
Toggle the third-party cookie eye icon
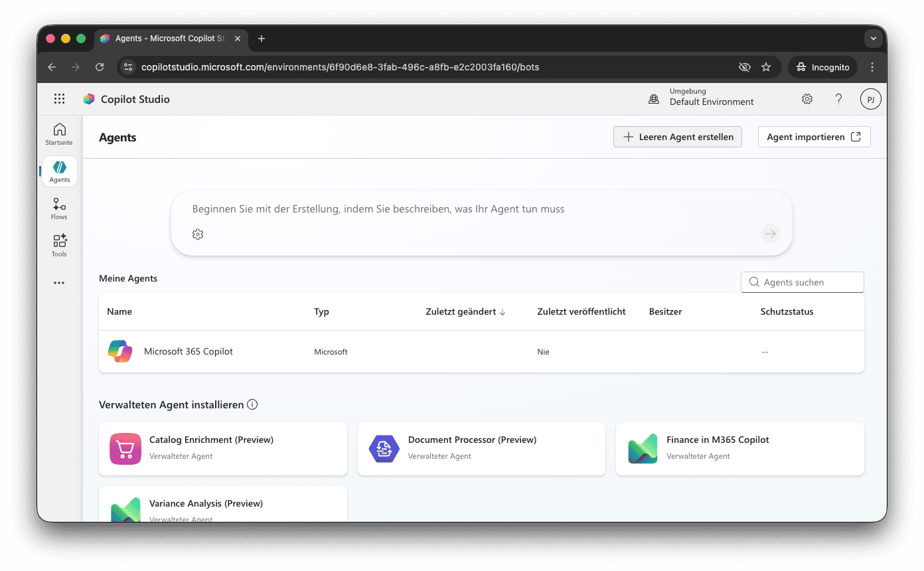(745, 67)
